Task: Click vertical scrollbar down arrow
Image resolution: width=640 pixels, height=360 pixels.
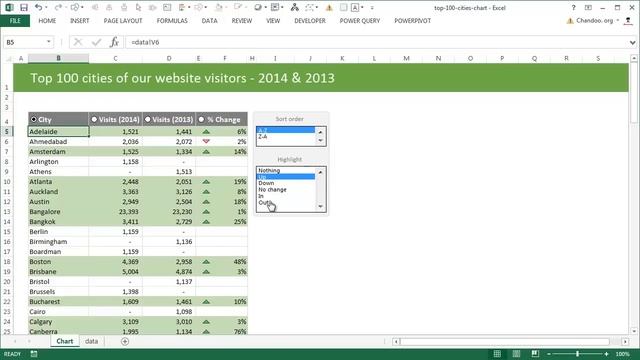Action: point(634,331)
